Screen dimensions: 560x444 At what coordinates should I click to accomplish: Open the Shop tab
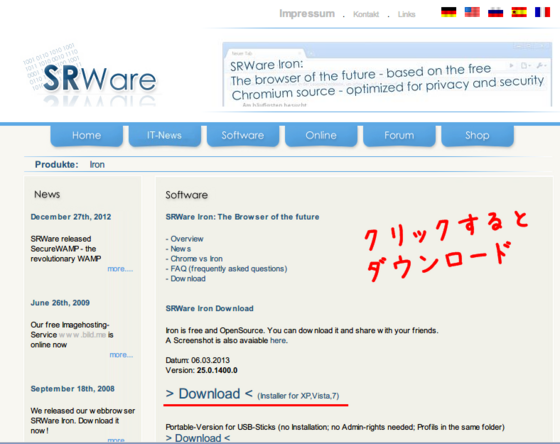click(x=477, y=135)
